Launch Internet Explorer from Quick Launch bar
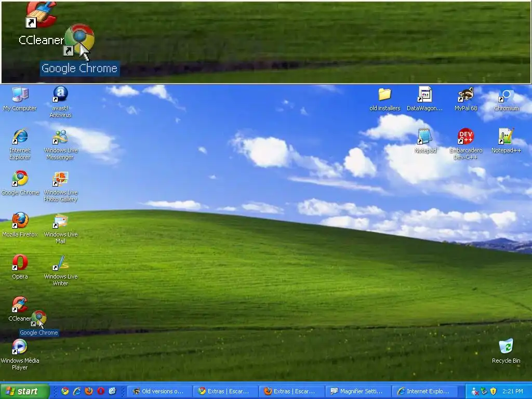The image size is (532, 399). [x=77, y=391]
